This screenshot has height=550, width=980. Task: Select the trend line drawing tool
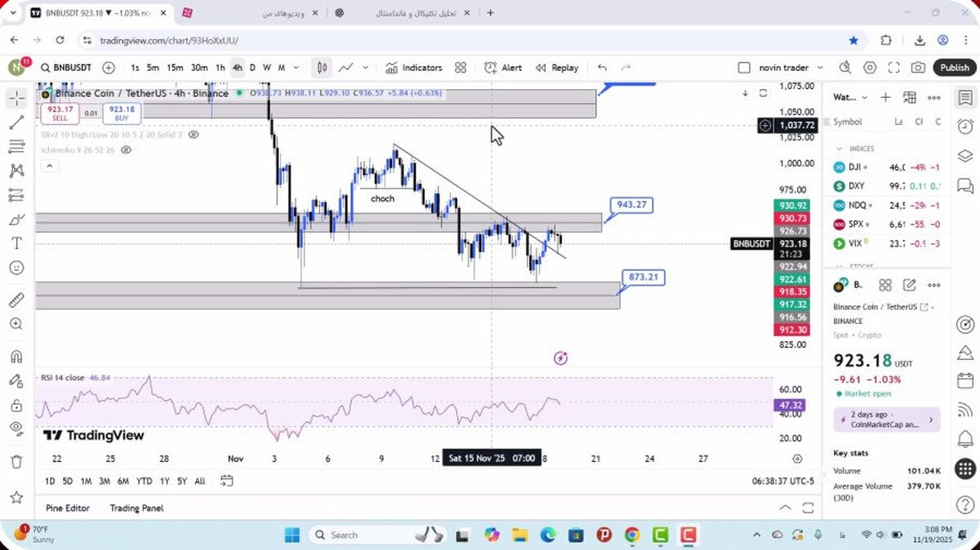click(x=16, y=122)
